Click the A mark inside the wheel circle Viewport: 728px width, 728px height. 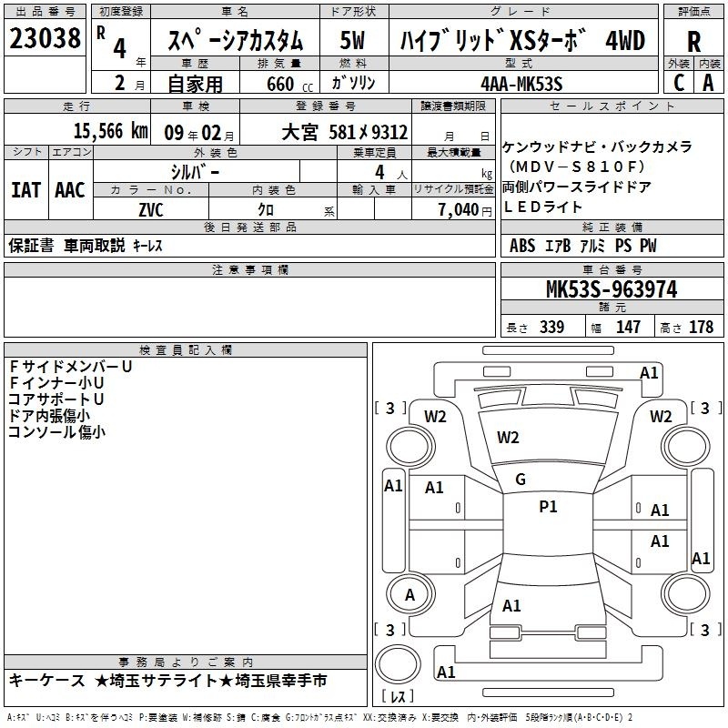point(409,595)
